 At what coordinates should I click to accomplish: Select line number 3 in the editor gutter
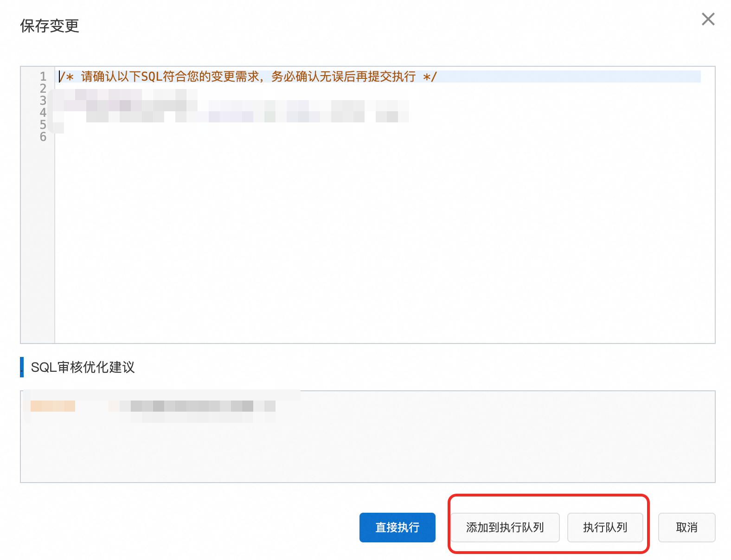coord(43,101)
